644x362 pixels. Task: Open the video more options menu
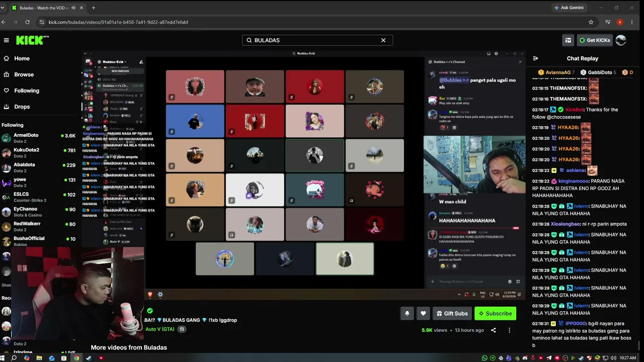[509, 330]
